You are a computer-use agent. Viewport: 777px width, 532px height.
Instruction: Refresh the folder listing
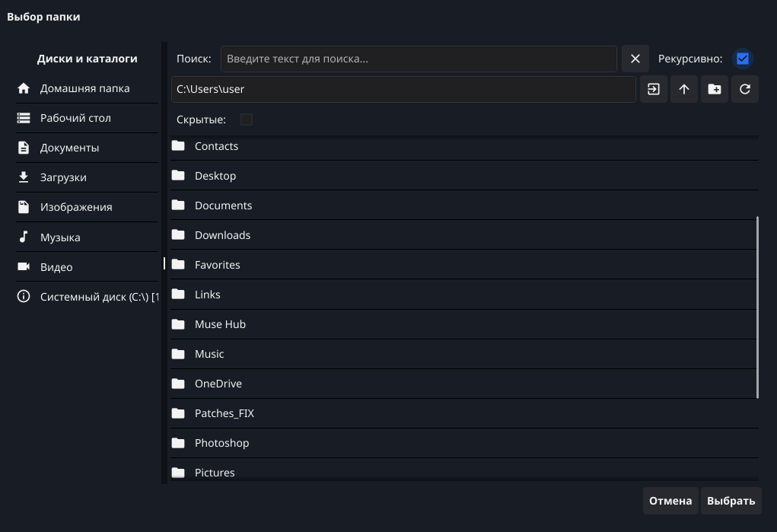744,89
